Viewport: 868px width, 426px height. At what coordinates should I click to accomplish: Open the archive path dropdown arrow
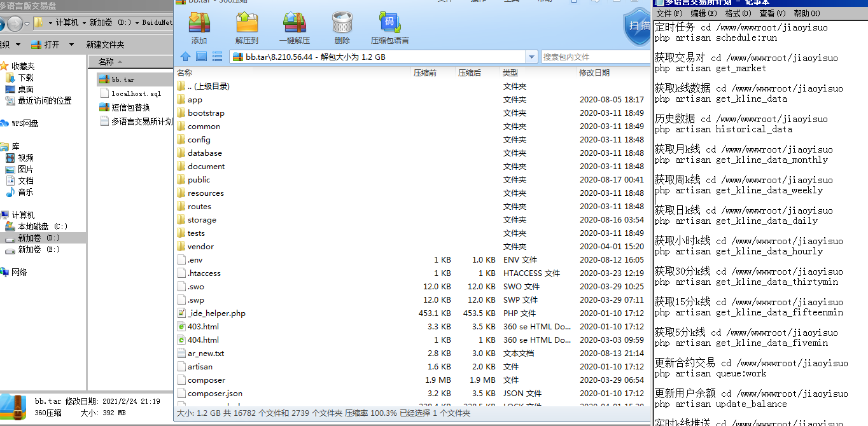click(x=531, y=57)
